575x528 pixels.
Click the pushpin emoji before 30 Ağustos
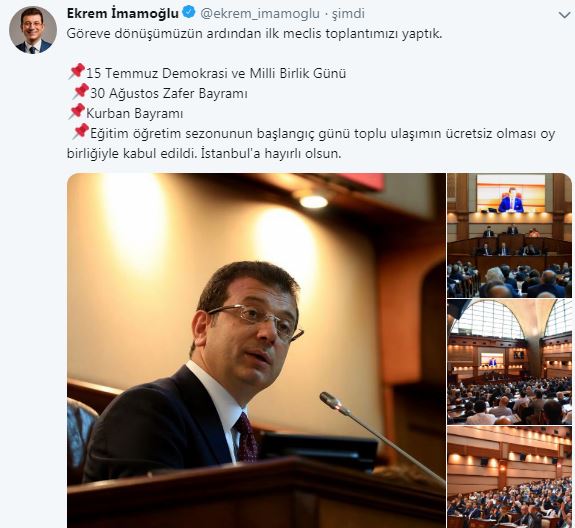click(80, 92)
